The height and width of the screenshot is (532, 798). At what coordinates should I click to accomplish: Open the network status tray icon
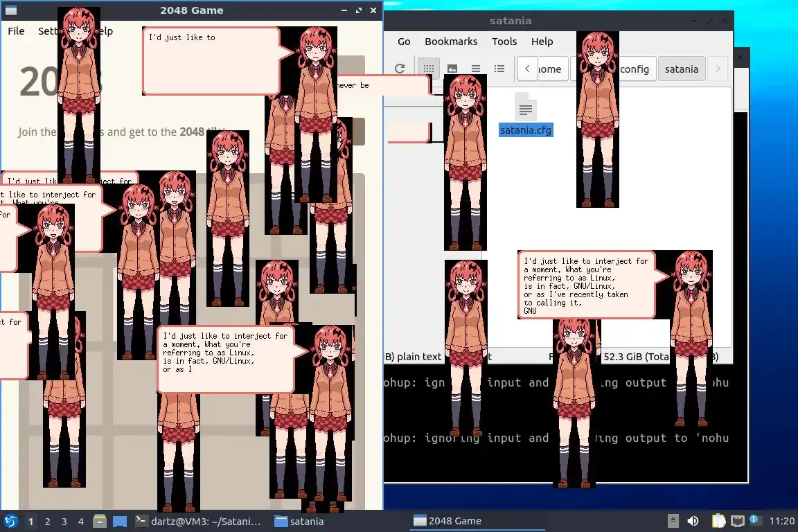click(738, 521)
